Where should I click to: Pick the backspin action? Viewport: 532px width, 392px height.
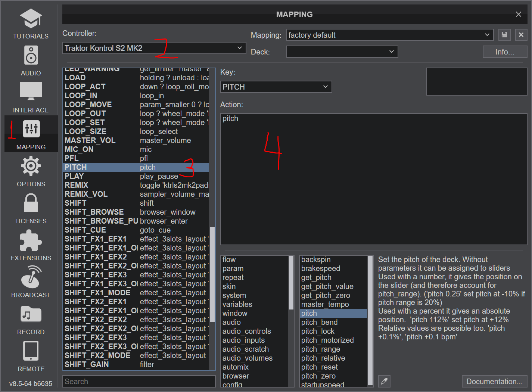tap(334, 259)
